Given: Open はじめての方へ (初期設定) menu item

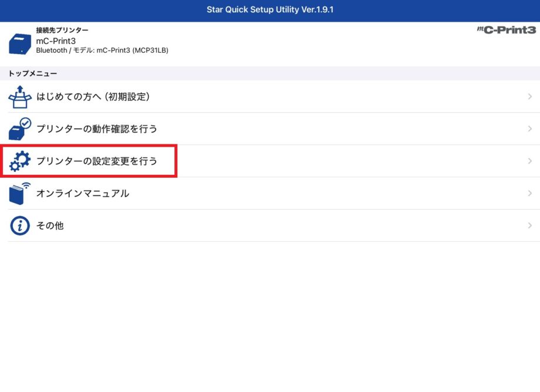Looking at the screenshot, I should click(x=93, y=97).
